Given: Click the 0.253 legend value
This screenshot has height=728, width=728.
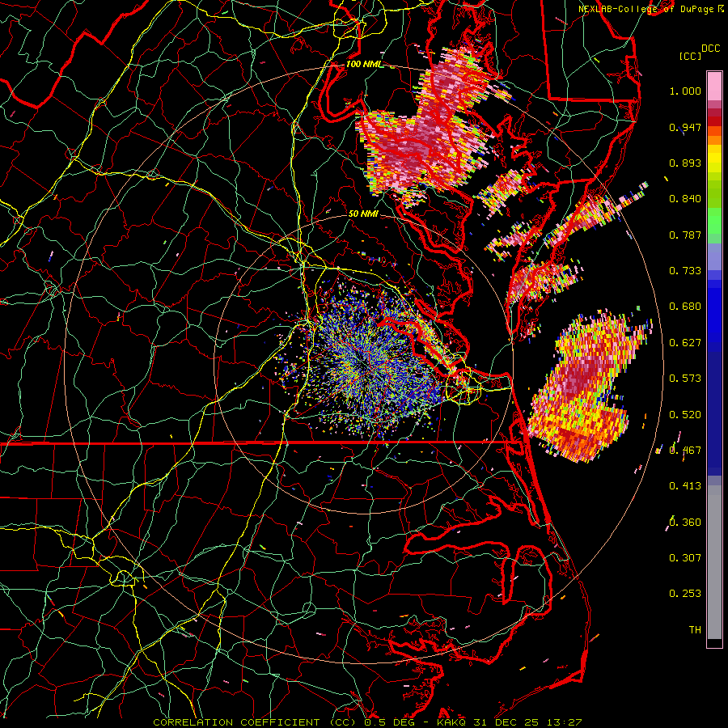Looking at the screenshot, I should click(x=685, y=594).
